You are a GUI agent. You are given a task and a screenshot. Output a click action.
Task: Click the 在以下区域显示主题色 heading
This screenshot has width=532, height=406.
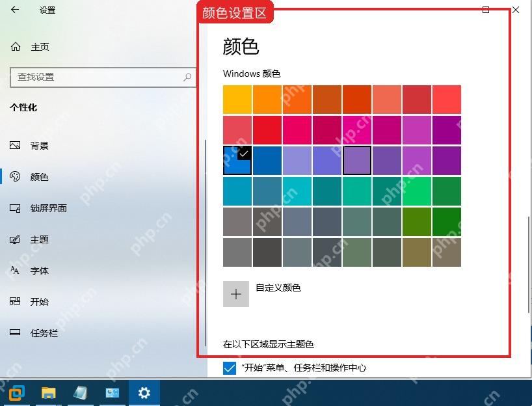click(x=268, y=344)
